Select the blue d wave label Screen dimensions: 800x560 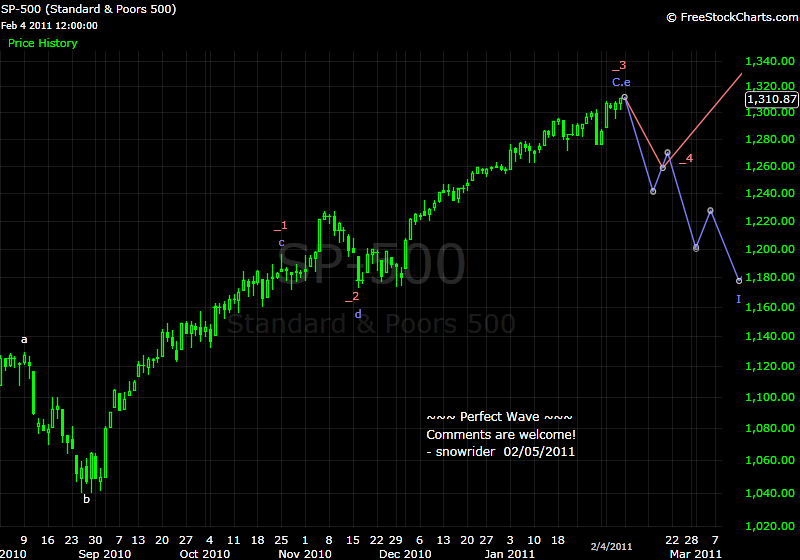click(x=358, y=314)
